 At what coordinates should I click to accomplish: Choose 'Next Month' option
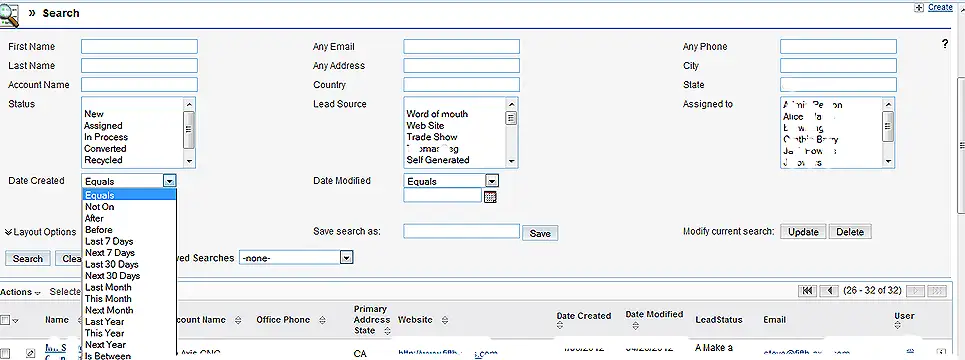[x=129, y=310]
